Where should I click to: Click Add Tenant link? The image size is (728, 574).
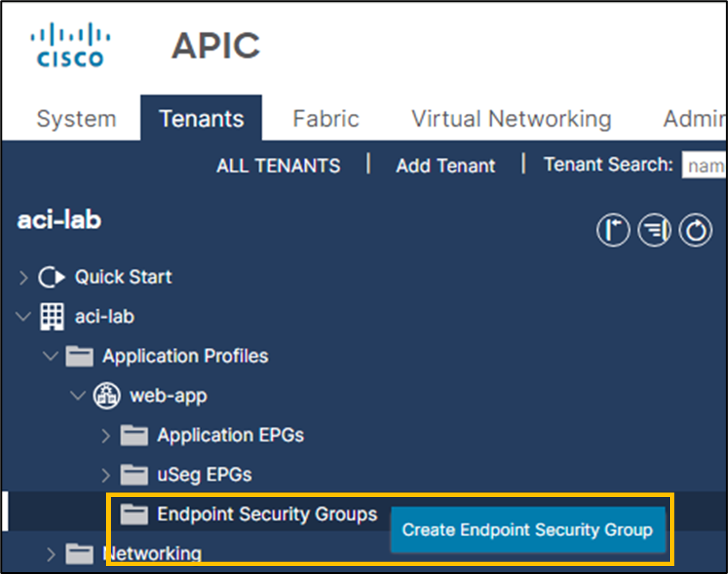445,166
